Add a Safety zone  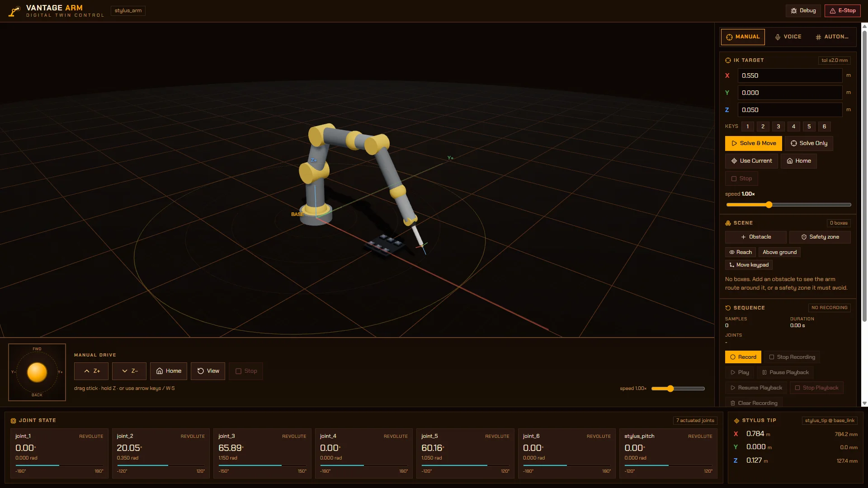tap(820, 237)
